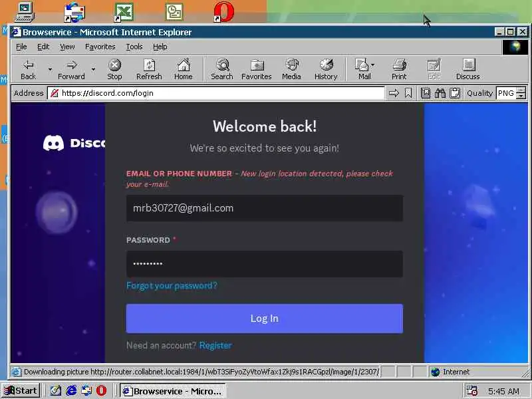Click the Register link
The width and height of the screenshot is (532, 399).
pyautogui.click(x=215, y=345)
